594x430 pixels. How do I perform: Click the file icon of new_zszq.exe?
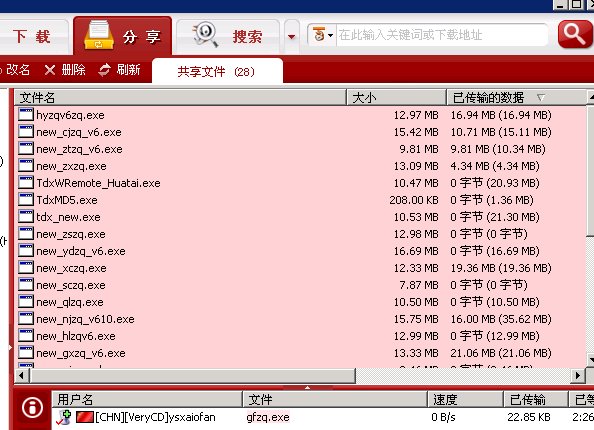coord(26,233)
